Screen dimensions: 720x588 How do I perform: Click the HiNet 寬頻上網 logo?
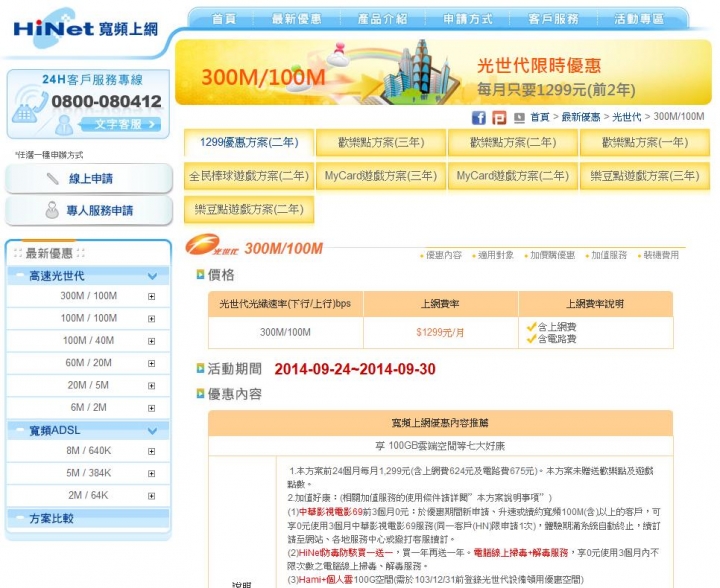click(86, 28)
